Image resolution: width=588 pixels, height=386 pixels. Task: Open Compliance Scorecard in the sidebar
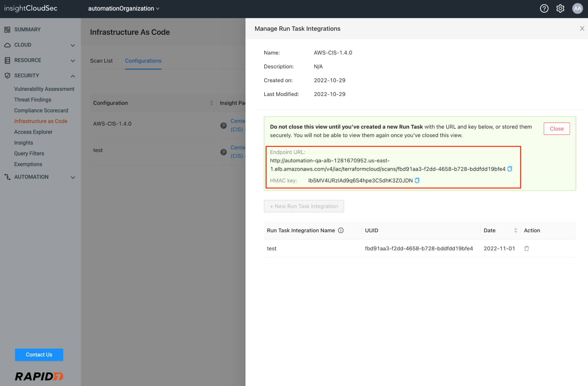point(41,110)
